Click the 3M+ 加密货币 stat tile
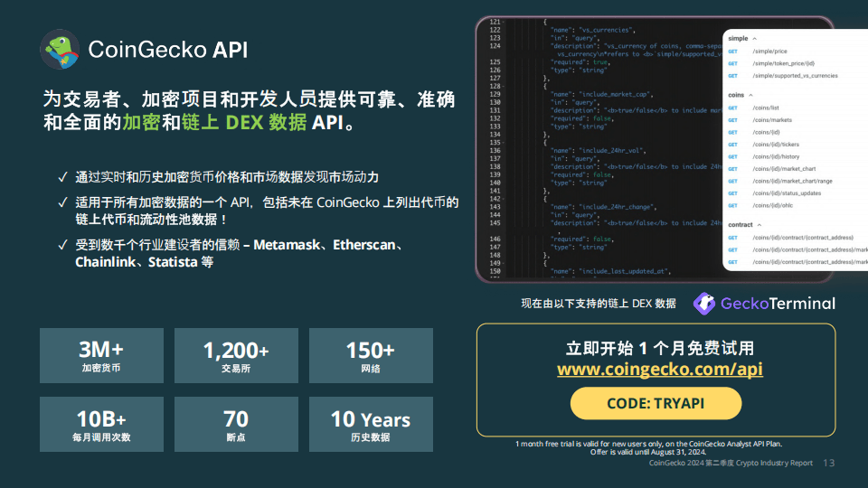Viewport: 868px width, 488px height. 102,355
